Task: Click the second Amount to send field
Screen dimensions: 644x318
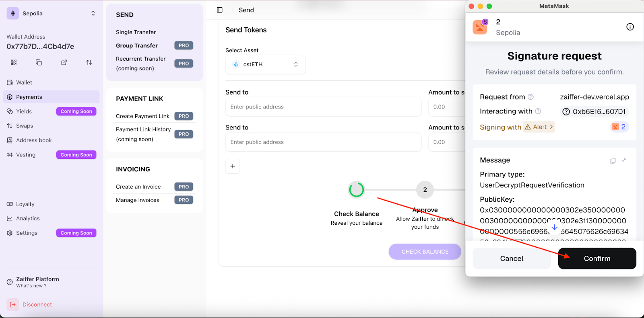Action: pyautogui.click(x=446, y=142)
